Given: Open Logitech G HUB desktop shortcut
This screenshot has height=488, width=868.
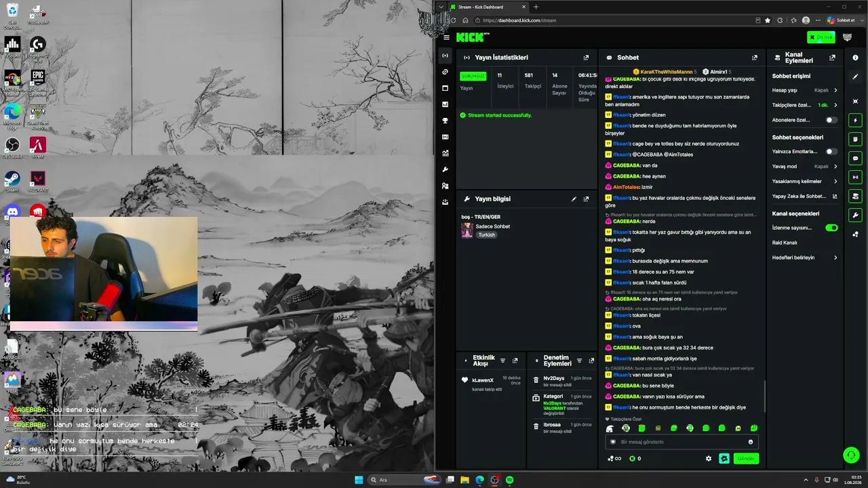Looking at the screenshot, I should click(37, 47).
